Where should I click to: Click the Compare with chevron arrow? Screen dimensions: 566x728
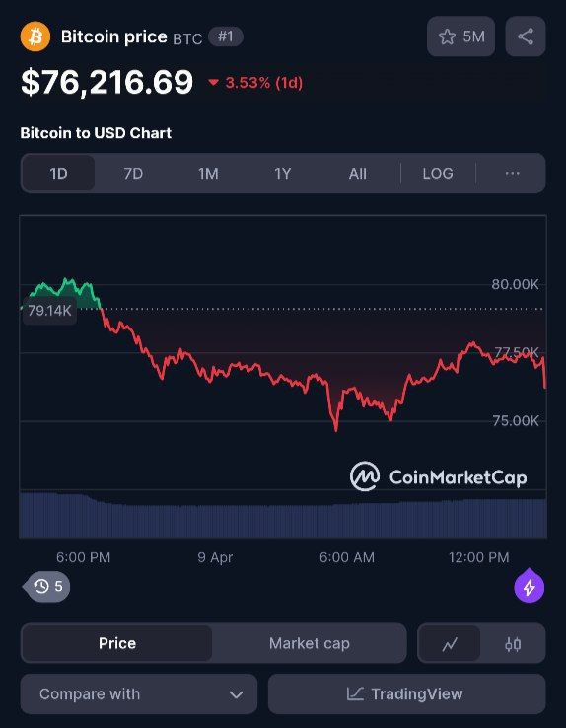coord(236,695)
